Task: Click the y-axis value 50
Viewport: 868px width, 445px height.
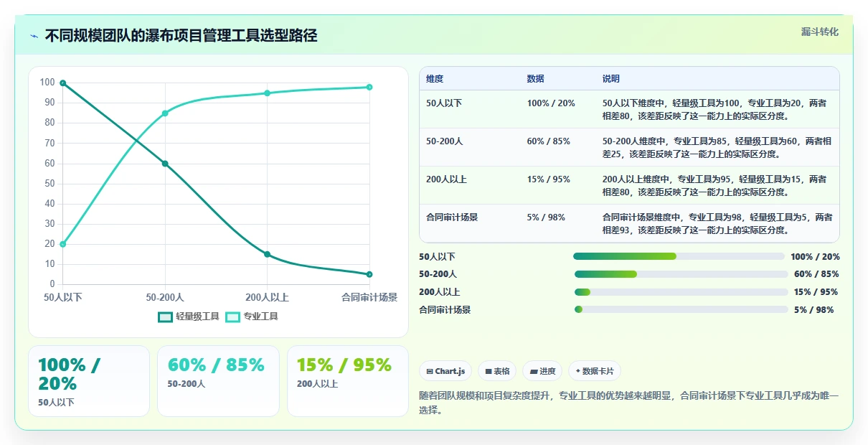Action: click(49, 184)
